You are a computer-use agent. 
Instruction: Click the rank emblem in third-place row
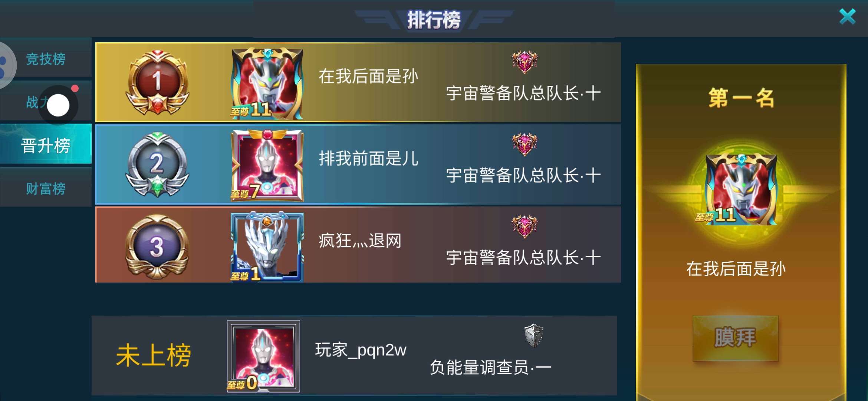[525, 226]
